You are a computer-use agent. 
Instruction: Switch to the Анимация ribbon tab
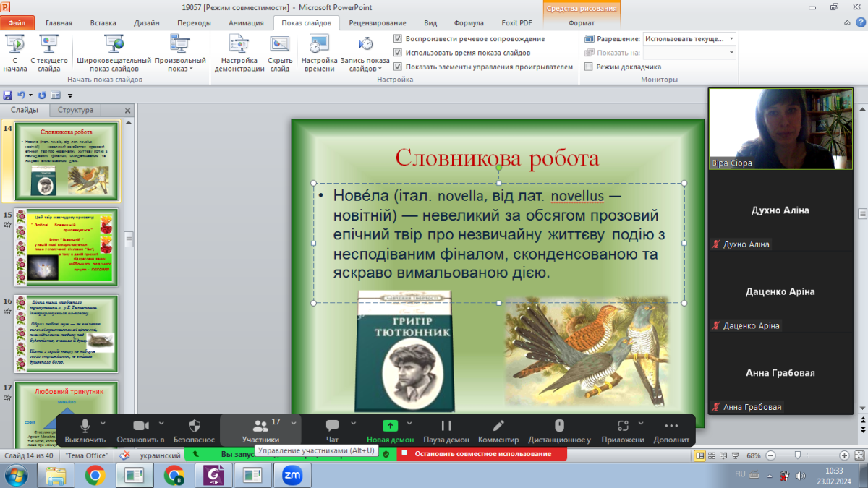(246, 23)
